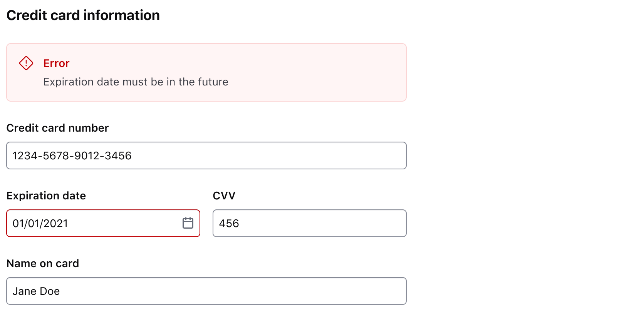Click the name Jane Doe in the field
The width and height of the screenshot is (644, 311).
pyautogui.click(x=36, y=291)
